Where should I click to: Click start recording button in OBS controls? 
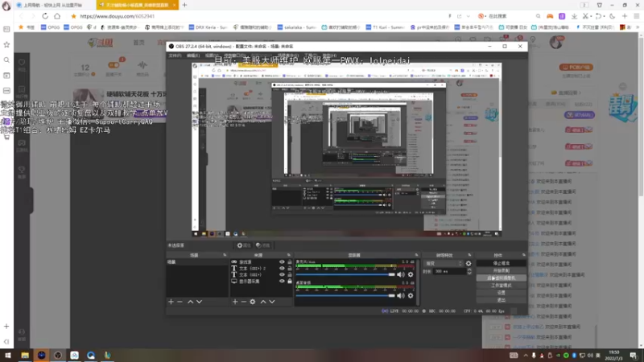coord(501,270)
